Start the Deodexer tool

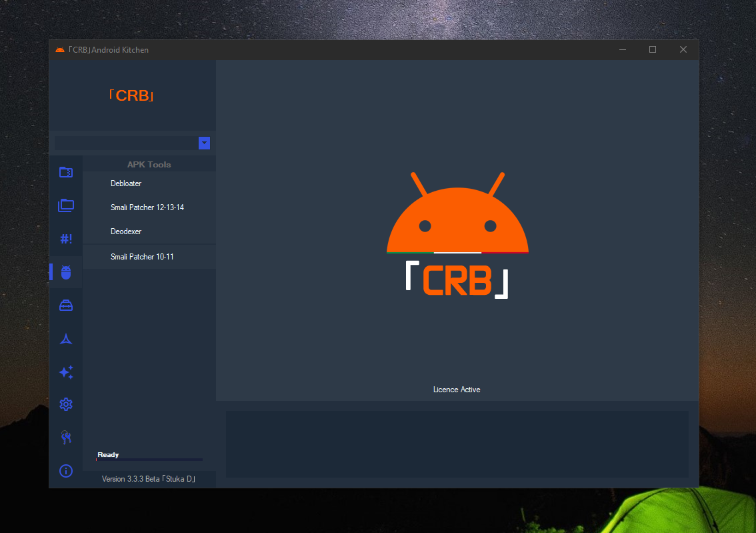[149, 231]
